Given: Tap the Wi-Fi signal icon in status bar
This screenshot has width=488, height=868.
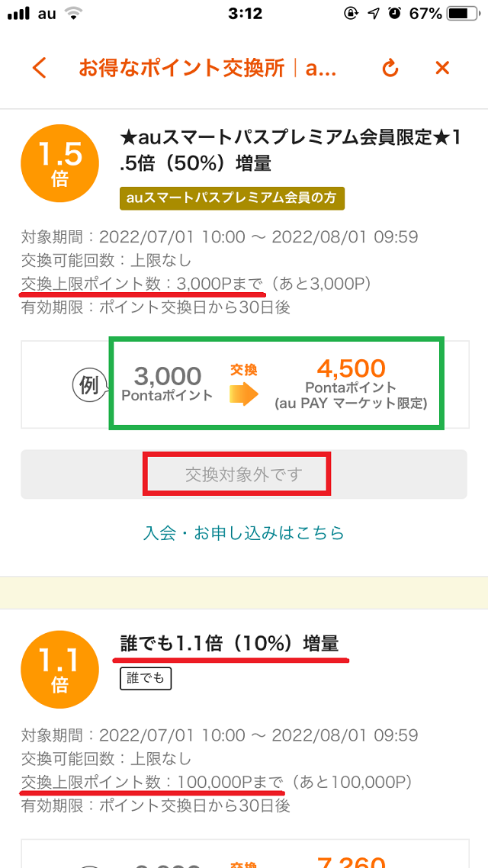Looking at the screenshot, I should 72,13.
